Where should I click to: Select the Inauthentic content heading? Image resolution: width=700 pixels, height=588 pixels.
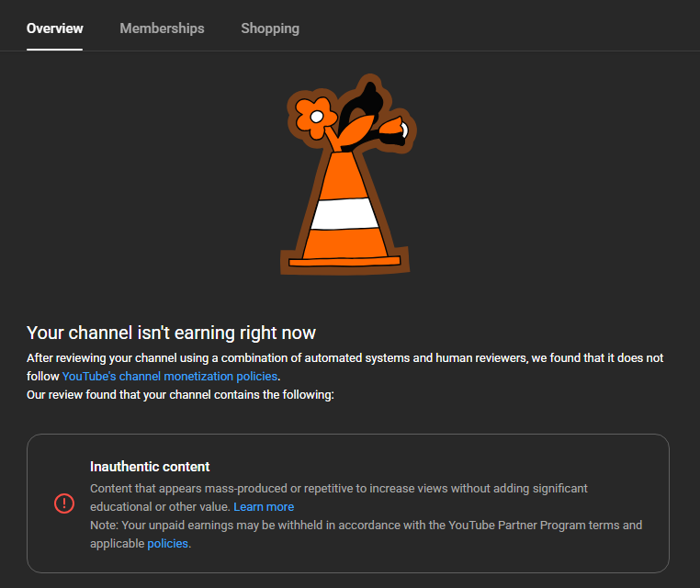coord(150,467)
